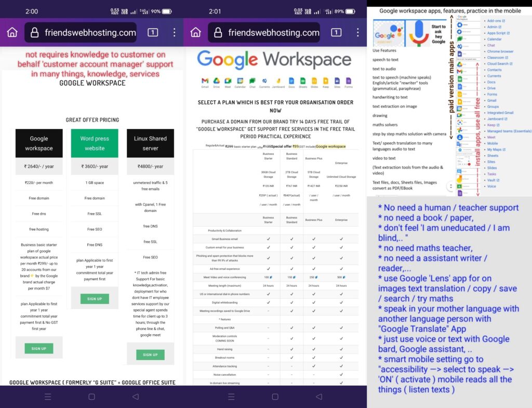Image resolution: width=532 pixels, height=408 pixels.
Task: Open the Apps Script link
Action: pos(496,33)
